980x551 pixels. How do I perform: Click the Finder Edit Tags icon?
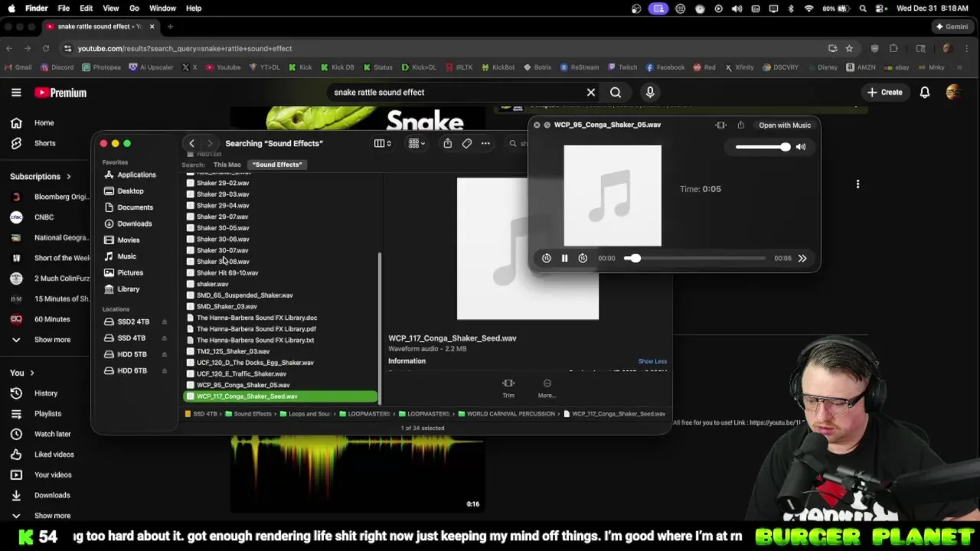[467, 143]
